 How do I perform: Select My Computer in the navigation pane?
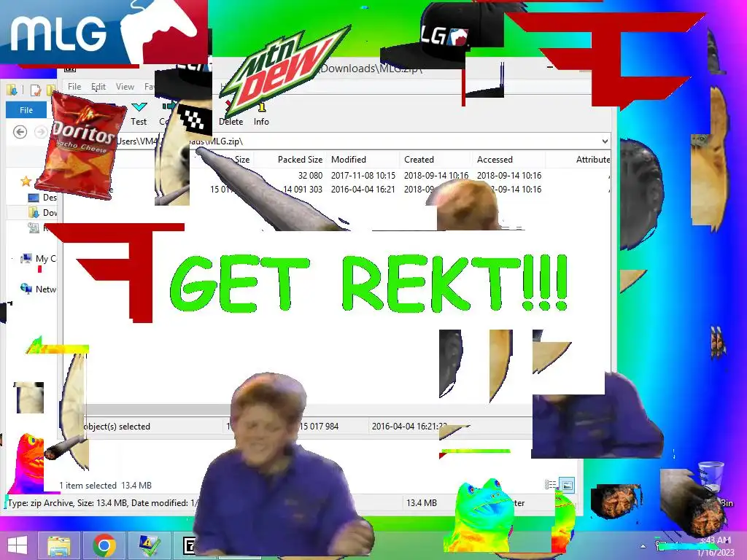[x=38, y=259]
